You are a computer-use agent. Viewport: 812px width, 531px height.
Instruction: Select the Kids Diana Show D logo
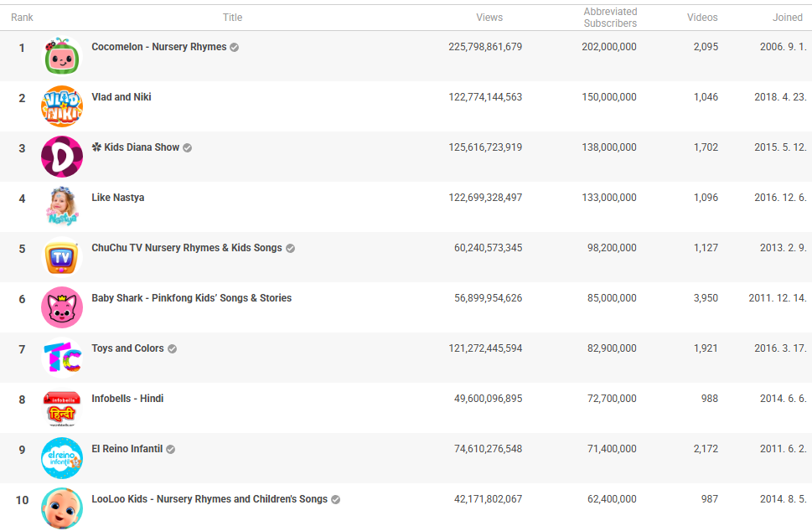[x=62, y=157]
